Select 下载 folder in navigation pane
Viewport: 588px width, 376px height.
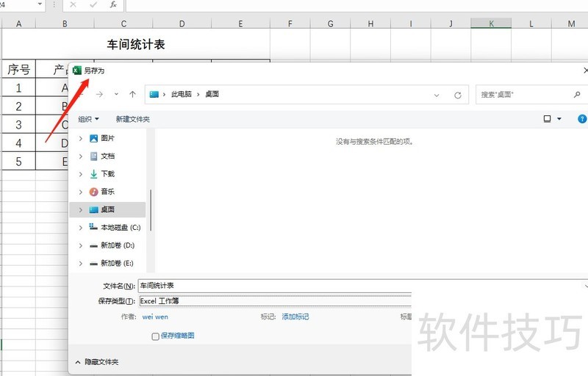click(x=107, y=174)
